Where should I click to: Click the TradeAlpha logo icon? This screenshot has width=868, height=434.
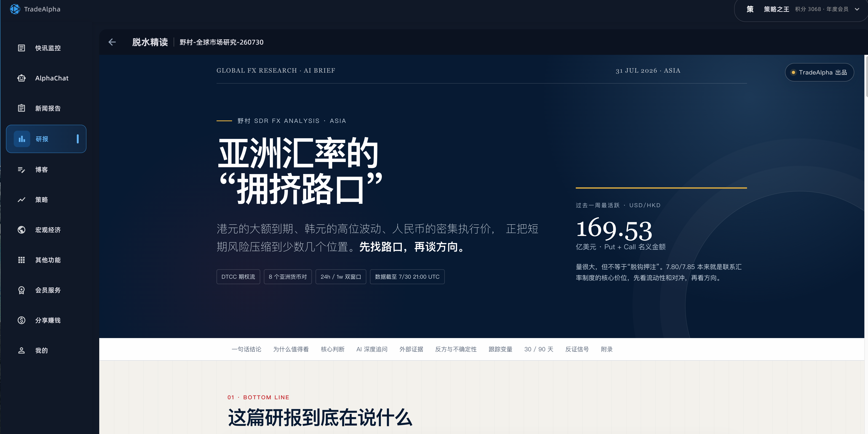coord(15,9)
